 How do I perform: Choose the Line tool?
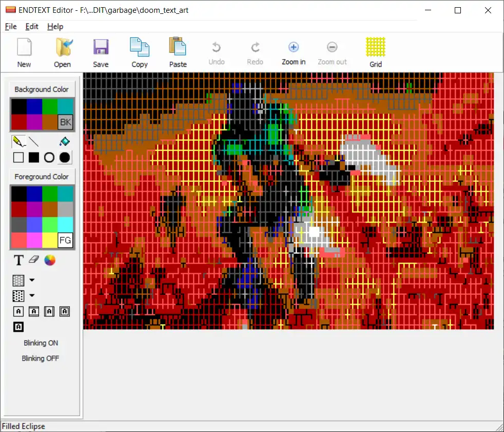coord(34,142)
